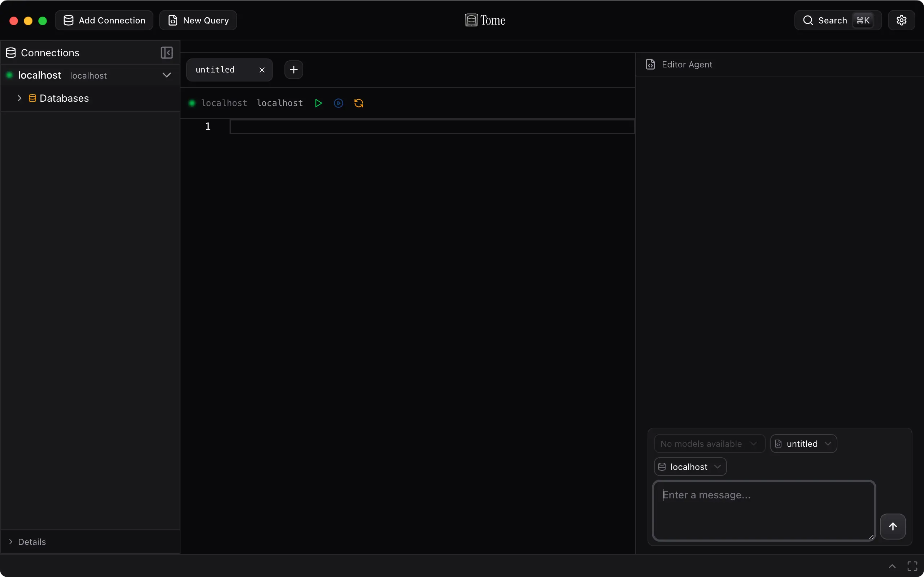Toggle fullscreen with the bottom-right corner icon

[912, 566]
